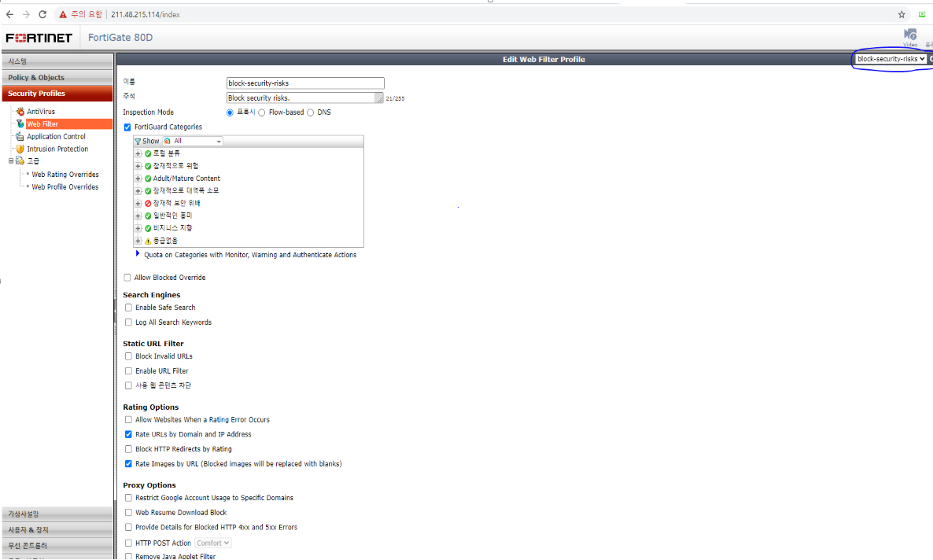Viewport: 933px width, 560px height.
Task: Check Allow Websites When a Rating Error Occurs
Action: click(128, 419)
